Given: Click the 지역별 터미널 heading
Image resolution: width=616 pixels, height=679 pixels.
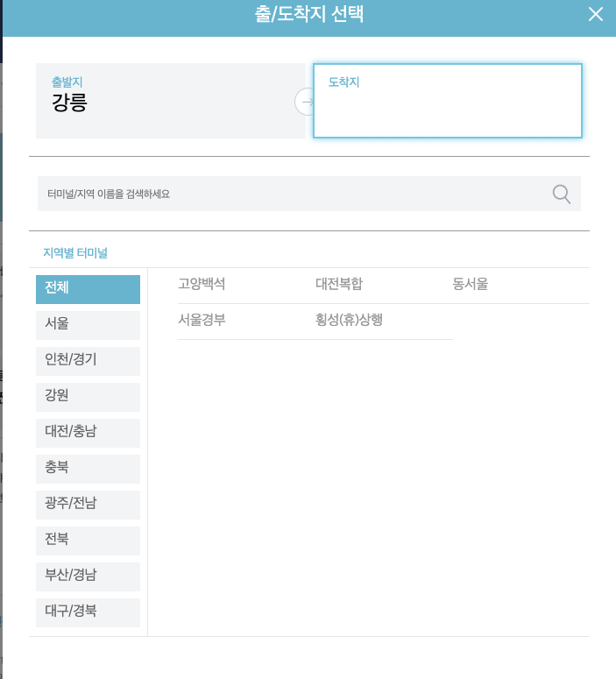Looking at the screenshot, I should tap(75, 253).
